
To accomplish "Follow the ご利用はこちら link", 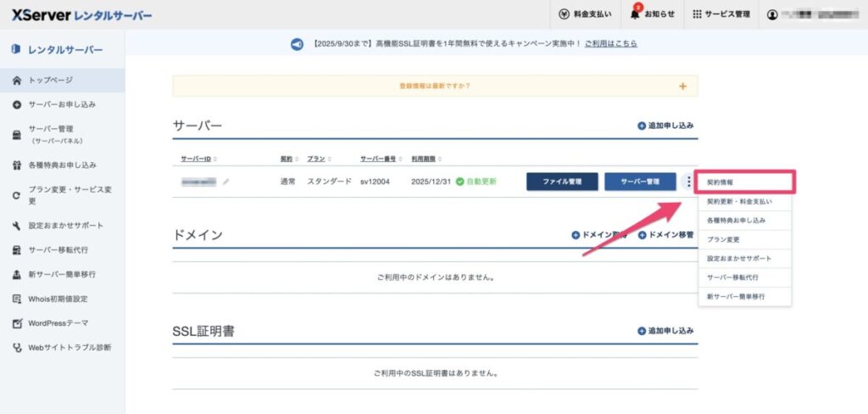I will click(610, 43).
